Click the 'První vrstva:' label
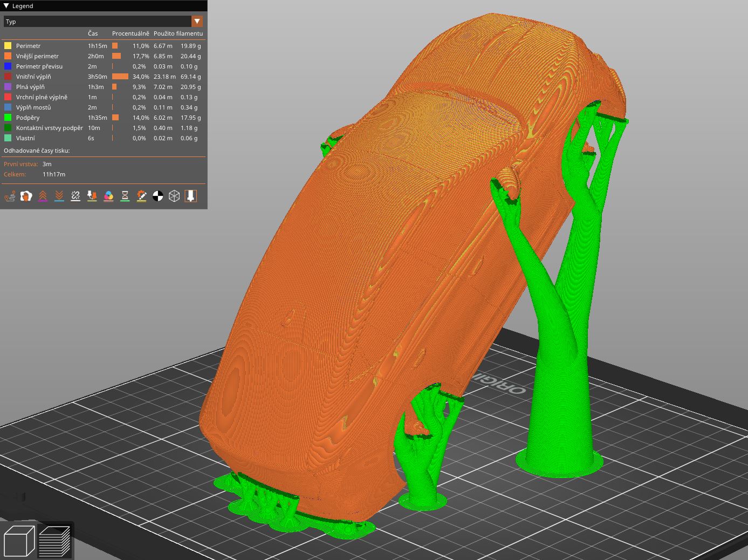Image resolution: width=748 pixels, height=560 pixels. click(21, 164)
